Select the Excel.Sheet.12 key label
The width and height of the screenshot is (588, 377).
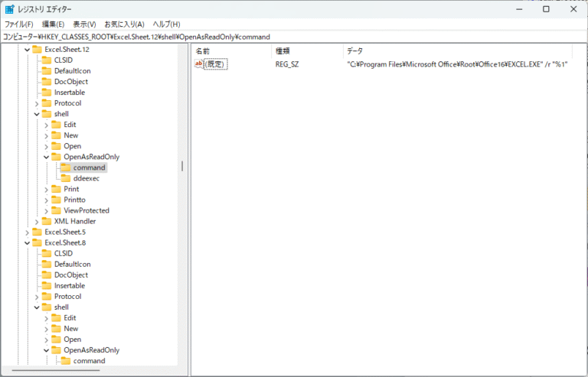click(67, 50)
